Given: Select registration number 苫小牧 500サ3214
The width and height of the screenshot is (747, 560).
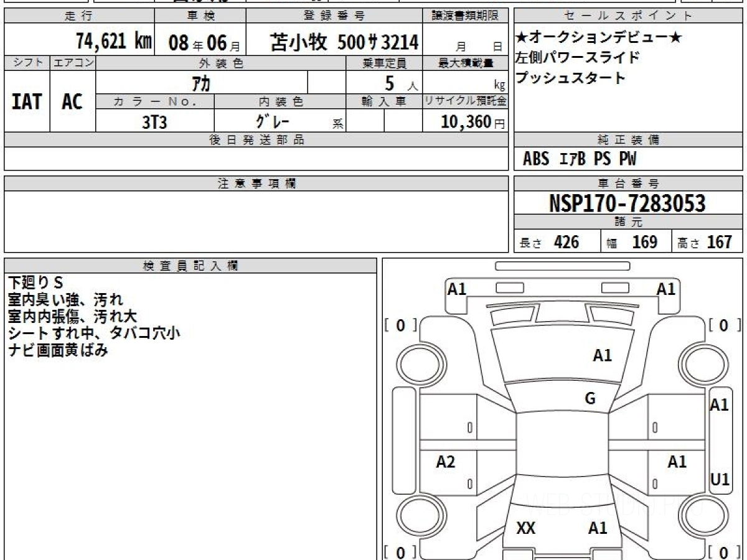Looking at the screenshot, I should click(x=344, y=42).
